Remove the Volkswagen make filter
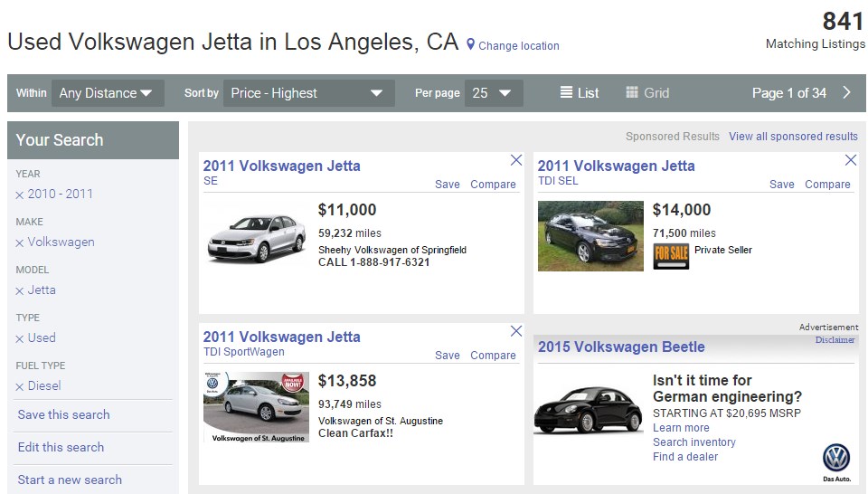Viewport: 868px width, 494px height. [19, 243]
